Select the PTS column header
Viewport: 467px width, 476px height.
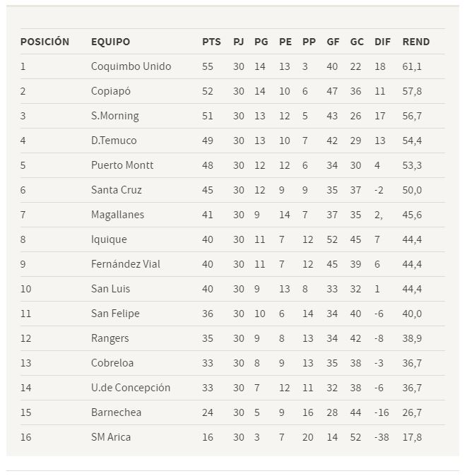[x=211, y=42]
